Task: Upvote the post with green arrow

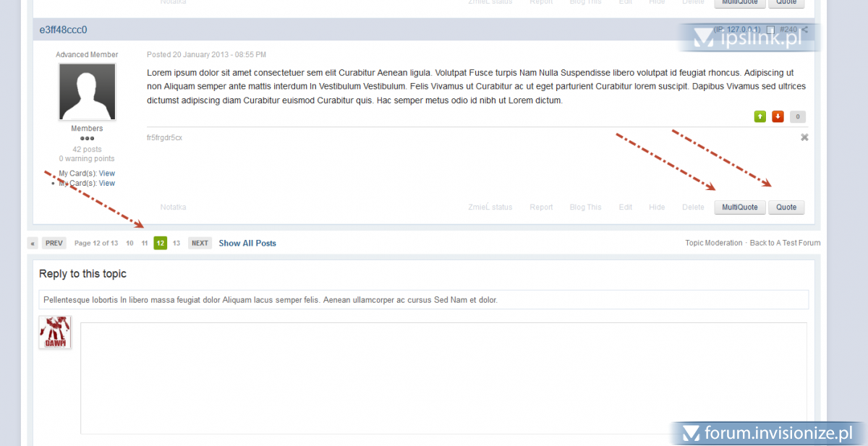Action: [760, 116]
